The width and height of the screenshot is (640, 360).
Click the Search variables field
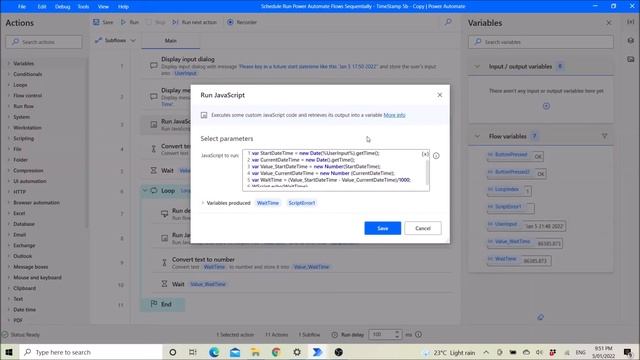click(540, 42)
